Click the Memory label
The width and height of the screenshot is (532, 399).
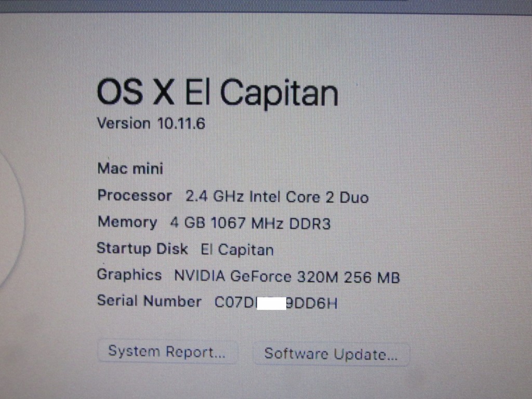point(127,222)
